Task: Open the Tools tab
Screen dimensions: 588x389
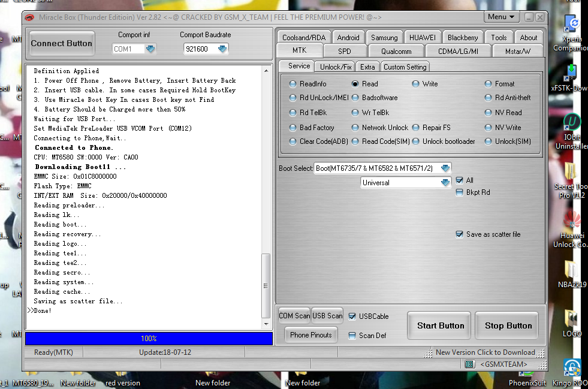Action: coord(498,38)
